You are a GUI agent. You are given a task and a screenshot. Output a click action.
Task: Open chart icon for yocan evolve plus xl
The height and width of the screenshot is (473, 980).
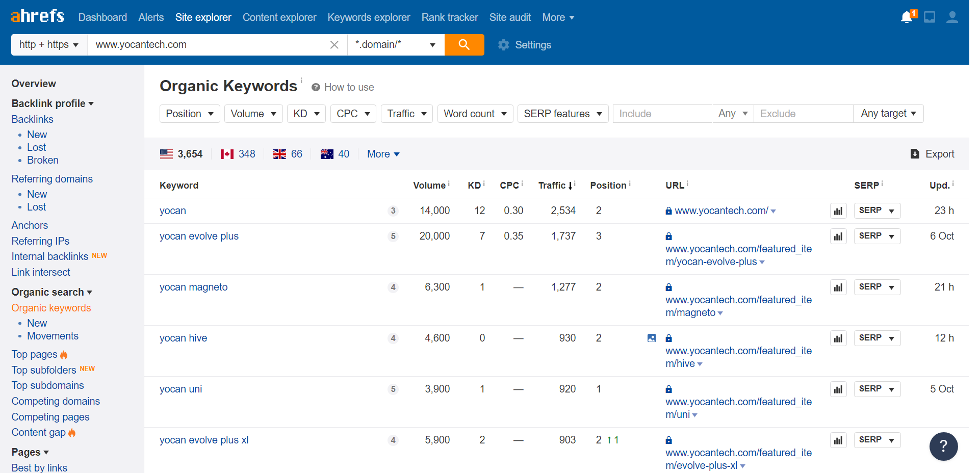click(838, 440)
